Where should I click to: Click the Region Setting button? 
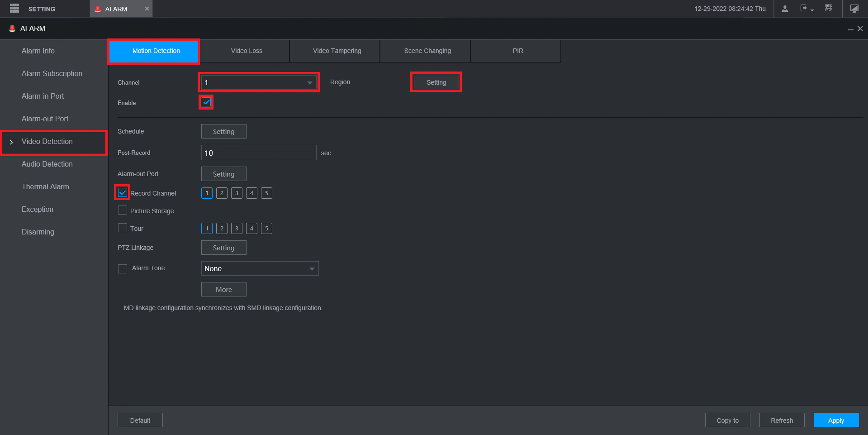pos(436,82)
